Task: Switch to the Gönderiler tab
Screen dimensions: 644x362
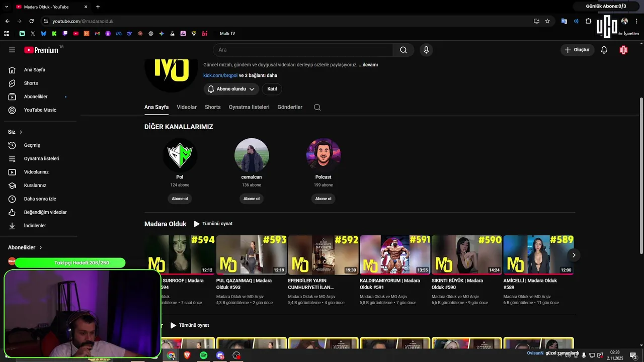Action: tap(290, 107)
